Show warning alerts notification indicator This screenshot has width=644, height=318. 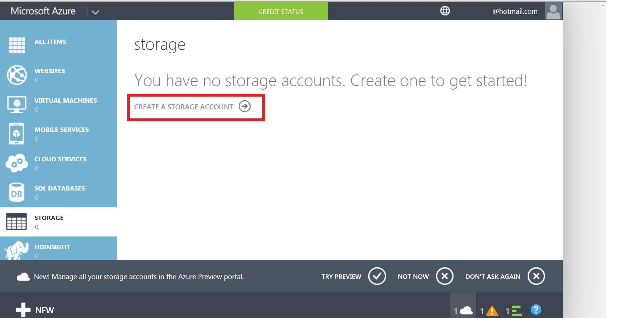tap(489, 311)
